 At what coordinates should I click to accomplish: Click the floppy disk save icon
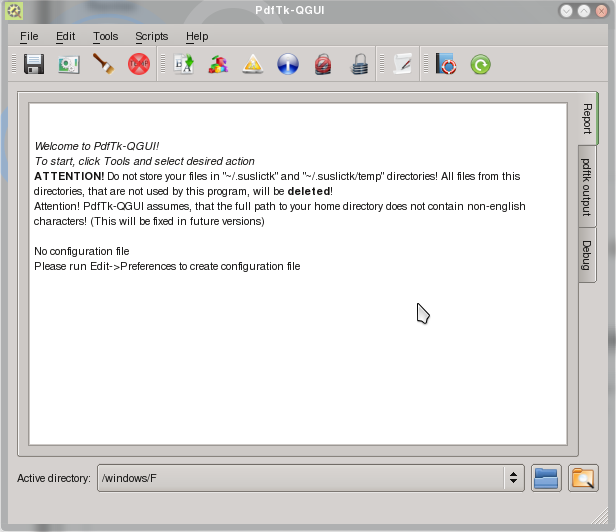point(34,64)
